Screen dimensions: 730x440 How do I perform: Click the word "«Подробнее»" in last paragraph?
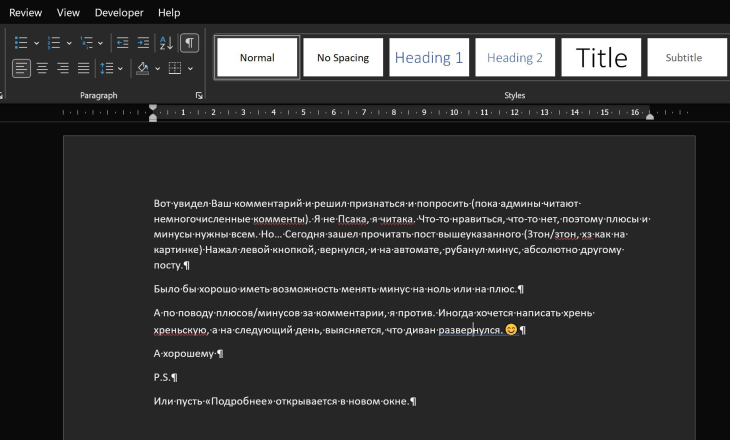238,401
